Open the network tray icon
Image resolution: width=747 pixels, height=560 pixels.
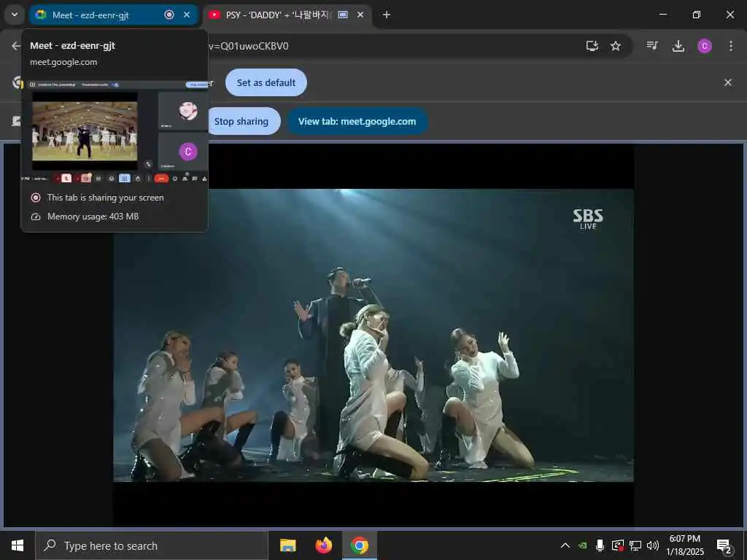pyautogui.click(x=635, y=545)
